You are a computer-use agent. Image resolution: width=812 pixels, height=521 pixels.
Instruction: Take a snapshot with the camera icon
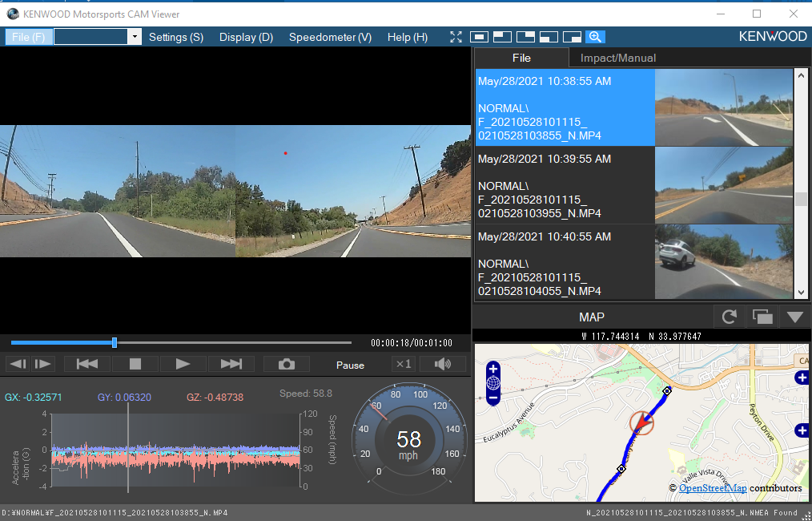(286, 364)
